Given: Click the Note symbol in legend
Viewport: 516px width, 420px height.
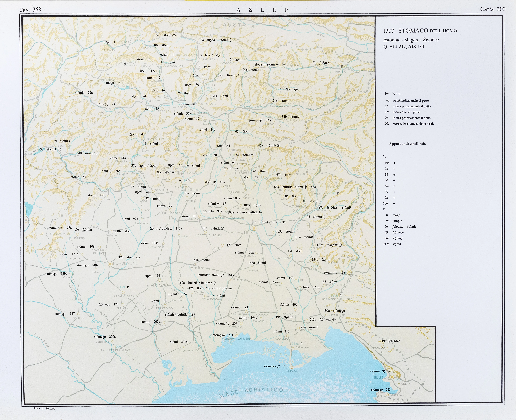Looking at the screenshot, I should [x=387, y=94].
